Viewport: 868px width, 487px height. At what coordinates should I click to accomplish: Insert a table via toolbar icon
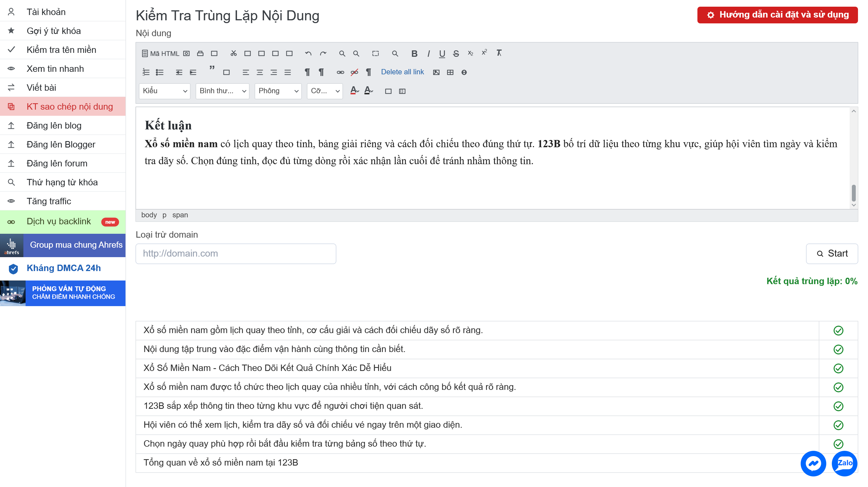pos(450,72)
